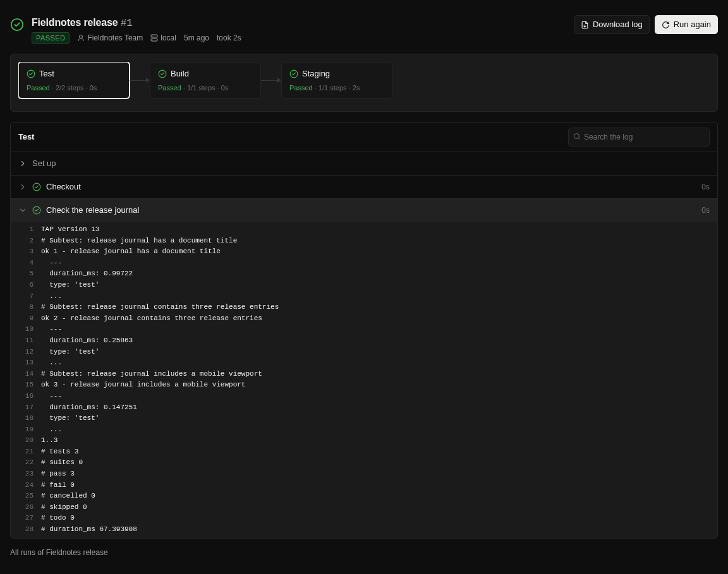The height and width of the screenshot is (574, 728).
Task: Click the person icon beside Fieldnotes Team
Action: 81,38
